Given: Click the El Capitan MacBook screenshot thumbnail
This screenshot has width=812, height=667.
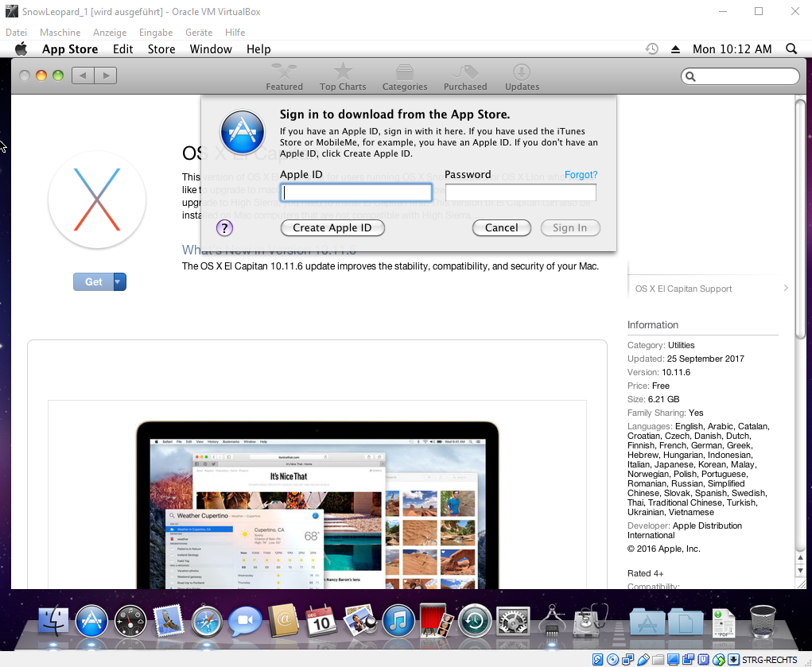Looking at the screenshot, I should [317, 505].
